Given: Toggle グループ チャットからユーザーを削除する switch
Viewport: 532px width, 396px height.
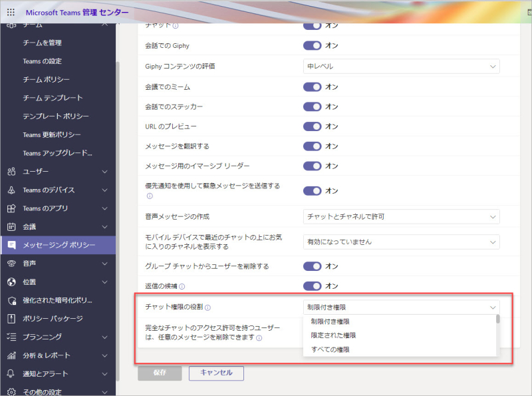Looking at the screenshot, I should 312,266.
